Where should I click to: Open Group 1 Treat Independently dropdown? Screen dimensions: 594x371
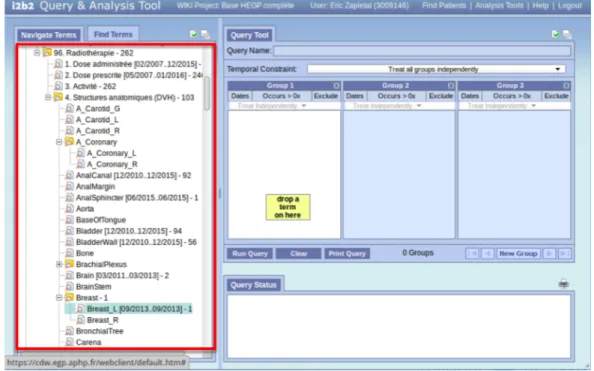tap(272, 106)
